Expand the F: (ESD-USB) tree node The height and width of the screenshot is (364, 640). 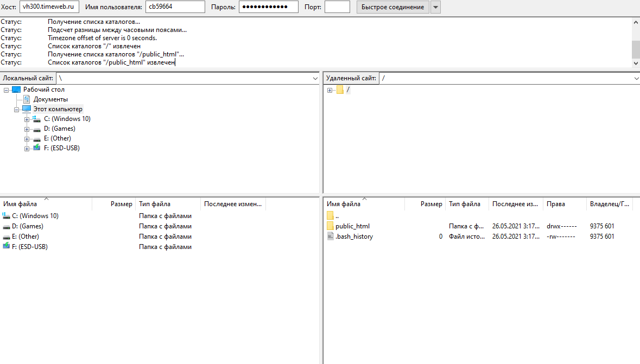(27, 149)
